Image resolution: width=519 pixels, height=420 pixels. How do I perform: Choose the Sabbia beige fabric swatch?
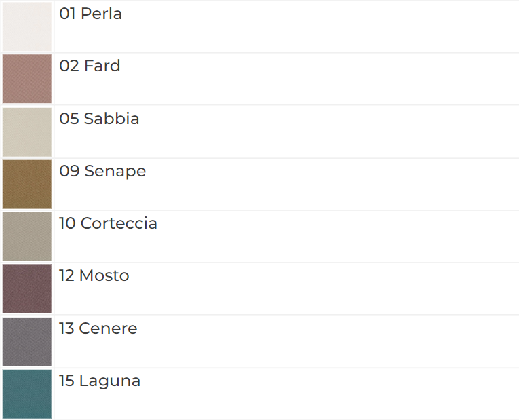tap(27, 132)
